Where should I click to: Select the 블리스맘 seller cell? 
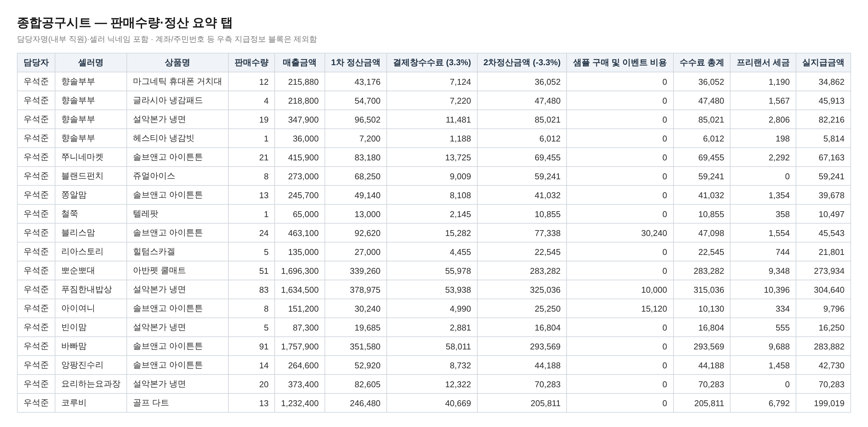(x=91, y=232)
